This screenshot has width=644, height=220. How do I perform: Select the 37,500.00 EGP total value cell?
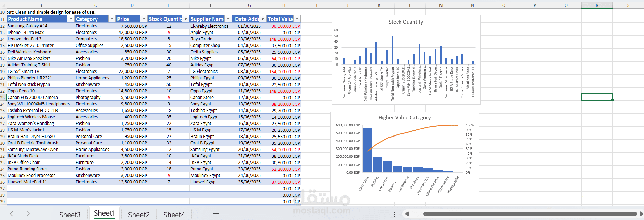[x=284, y=46]
